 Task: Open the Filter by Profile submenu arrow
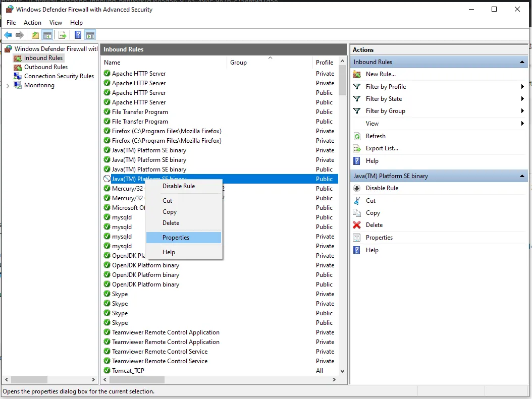pos(522,87)
